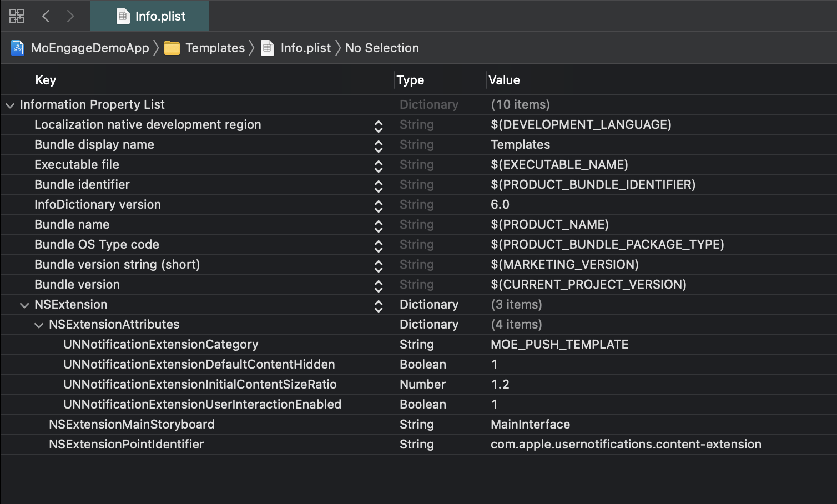Open key dropdown for Bundle version
This screenshot has height=504, width=837.
click(x=378, y=285)
